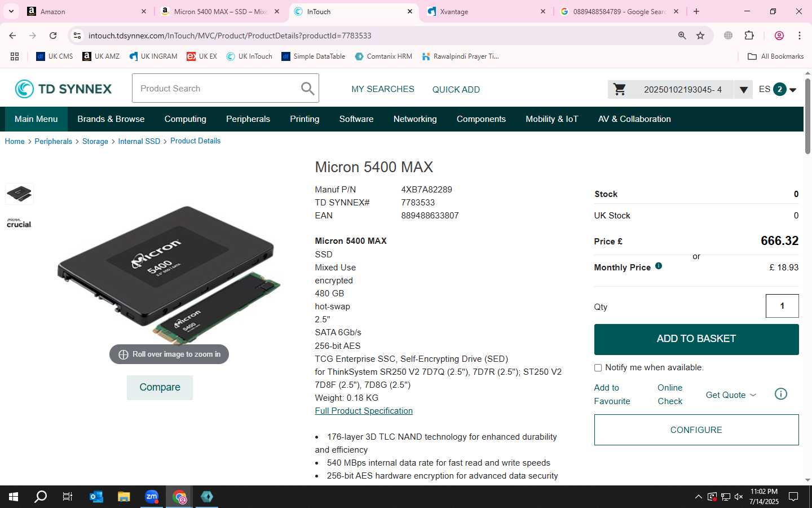Select the SSD product thumbnail
Viewport: 812px width, 508px height.
(x=19, y=194)
